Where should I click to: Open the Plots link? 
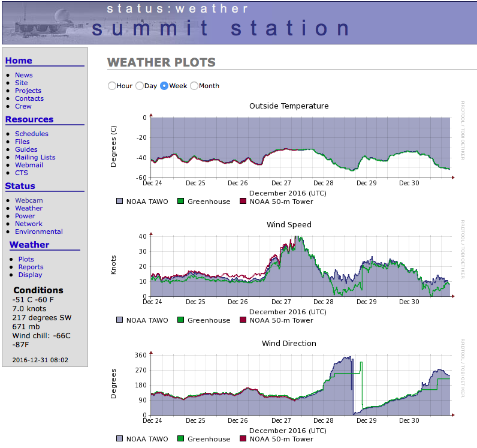(x=26, y=259)
